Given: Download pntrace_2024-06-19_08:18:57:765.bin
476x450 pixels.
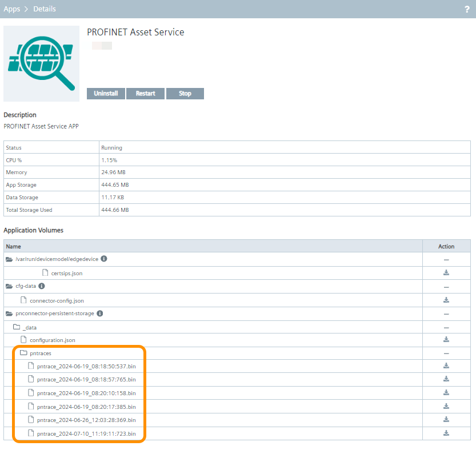Looking at the screenshot, I should (446, 379).
